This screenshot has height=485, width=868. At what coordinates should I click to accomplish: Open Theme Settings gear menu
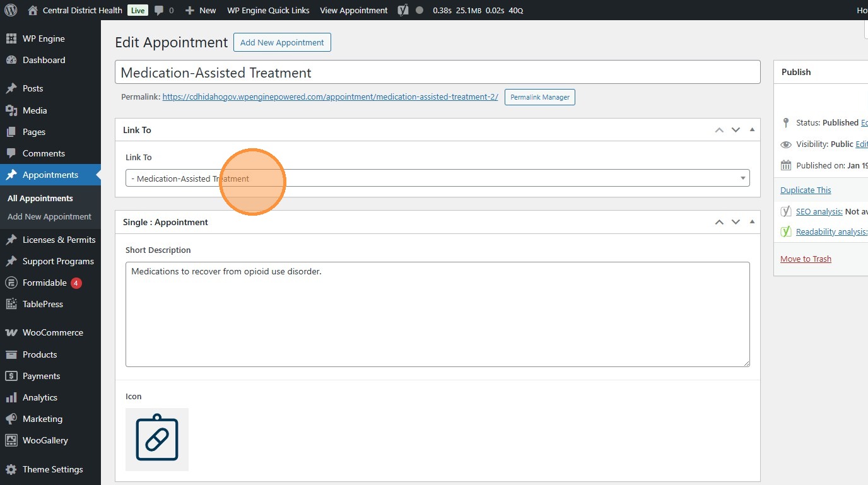(52, 469)
